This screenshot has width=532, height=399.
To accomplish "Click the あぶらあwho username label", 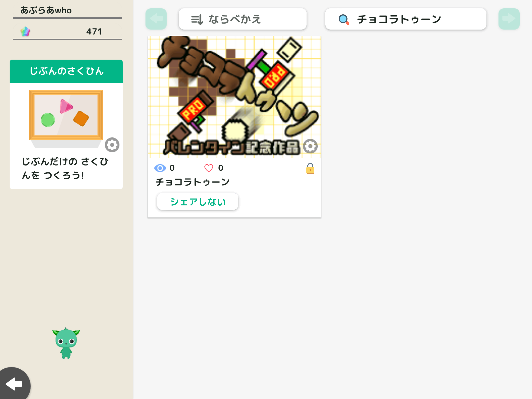I will 46,10.
